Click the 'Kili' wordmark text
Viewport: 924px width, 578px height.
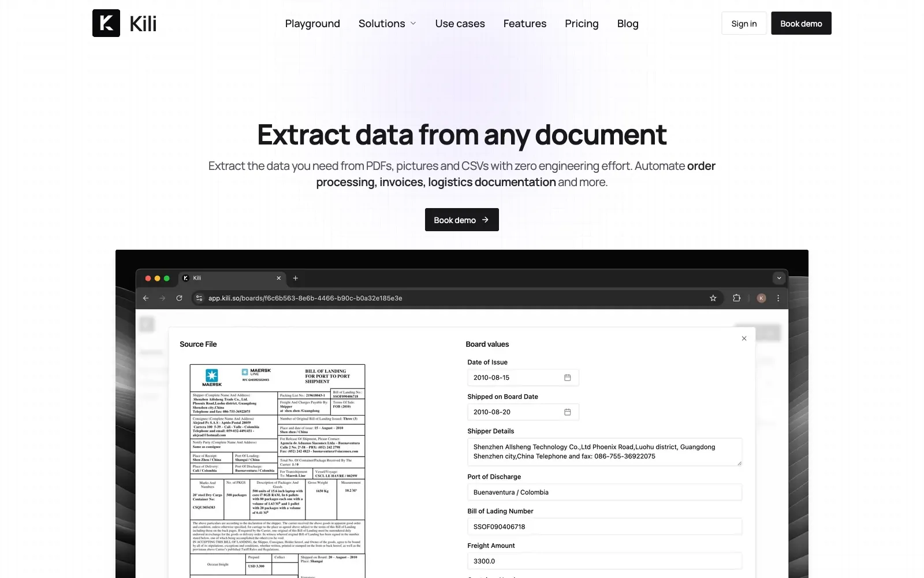[143, 24]
